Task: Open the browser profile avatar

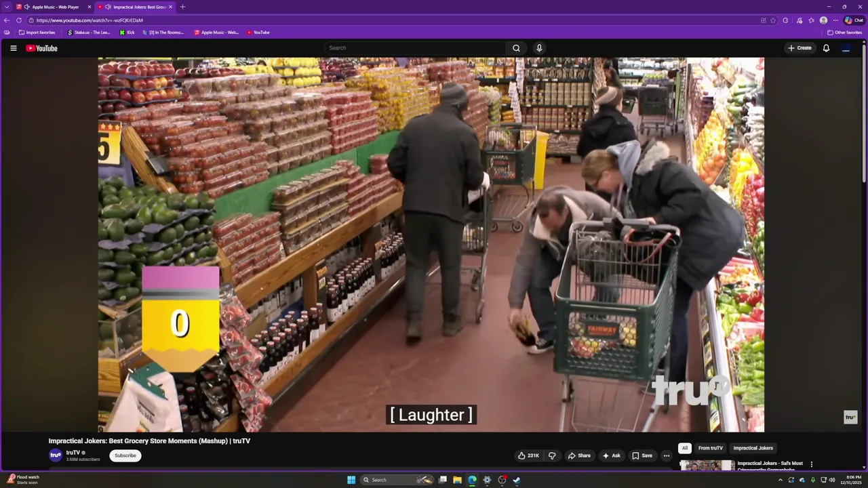Action: 823,20
